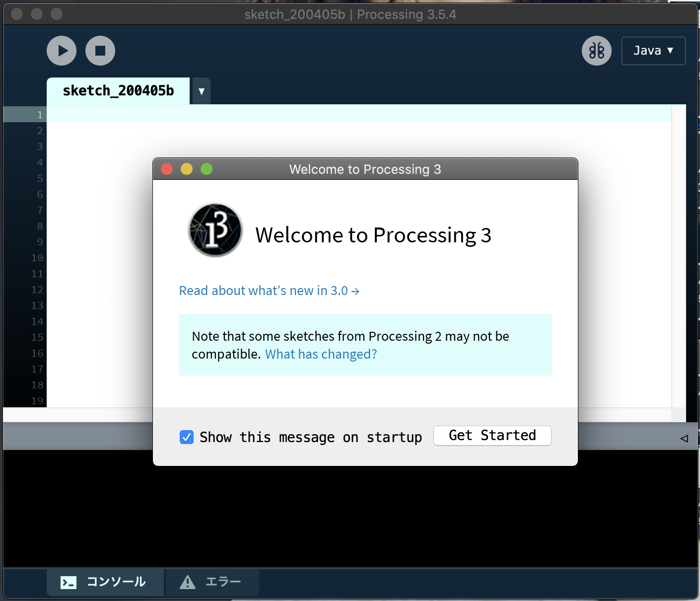Close the Welcome to Processing 3 dialog
This screenshot has width=700, height=601.
(x=167, y=169)
